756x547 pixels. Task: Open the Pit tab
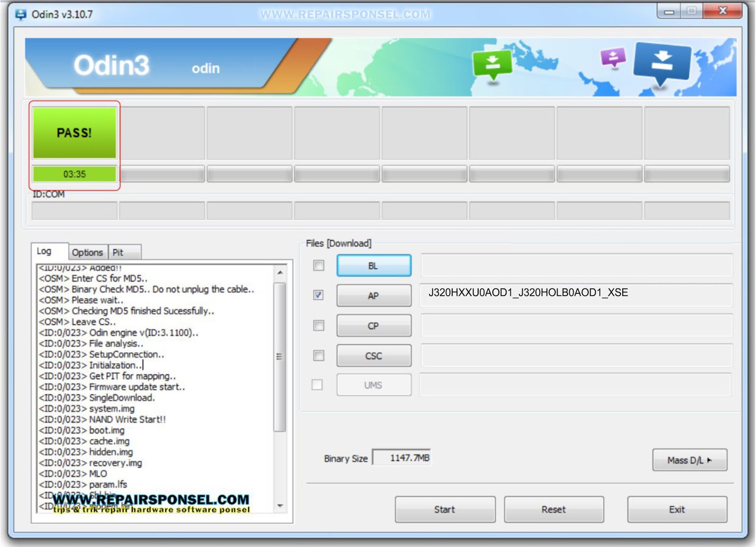(124, 252)
